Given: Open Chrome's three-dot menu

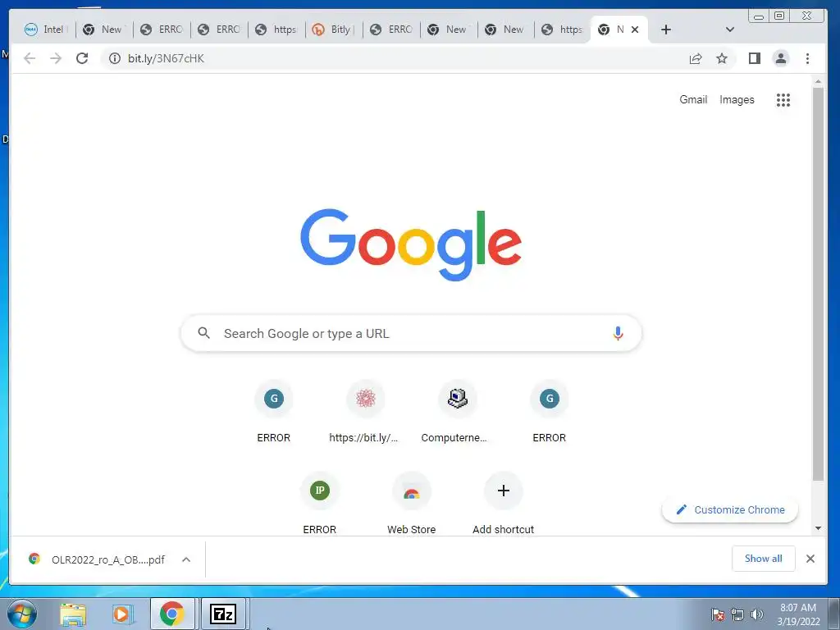Looking at the screenshot, I should coord(807,58).
